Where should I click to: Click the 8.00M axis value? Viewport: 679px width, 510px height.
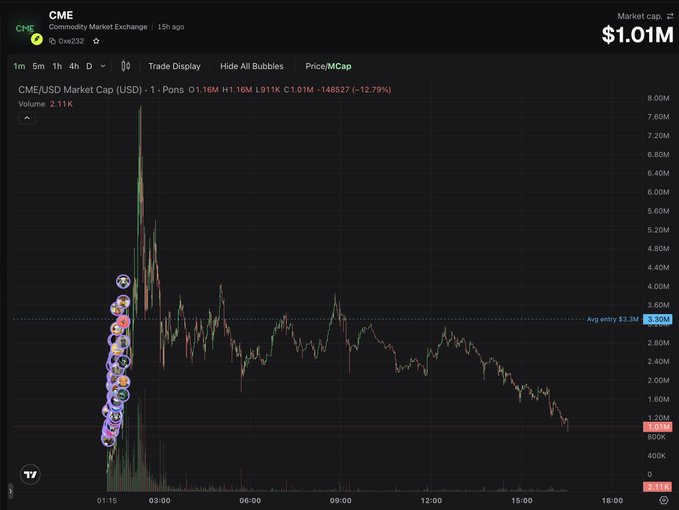click(x=658, y=98)
